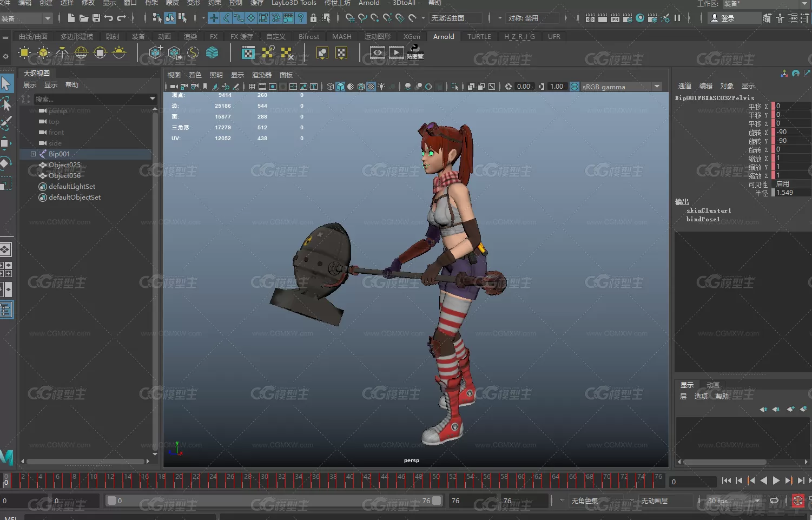
Task: Switch to the XGen shelf tab
Action: coord(412,36)
